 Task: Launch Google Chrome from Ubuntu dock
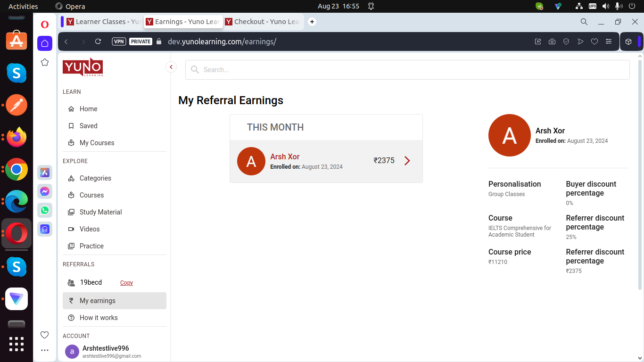coord(17,169)
